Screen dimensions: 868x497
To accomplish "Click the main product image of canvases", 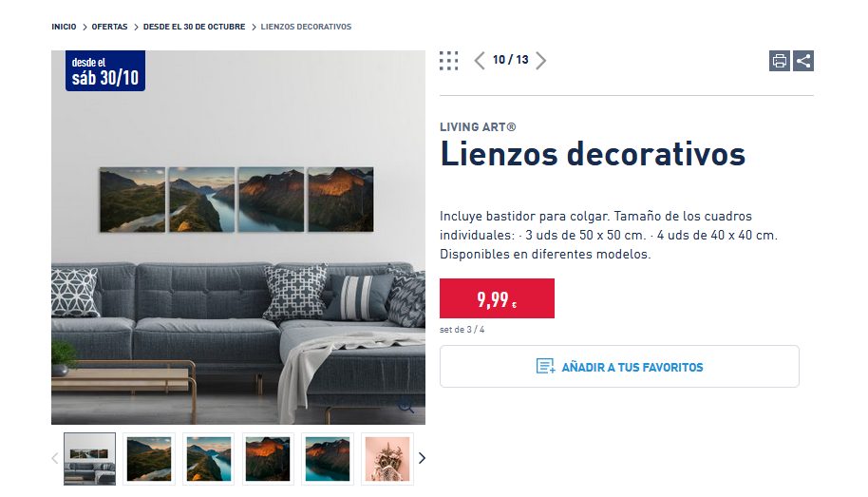I will 238,238.
